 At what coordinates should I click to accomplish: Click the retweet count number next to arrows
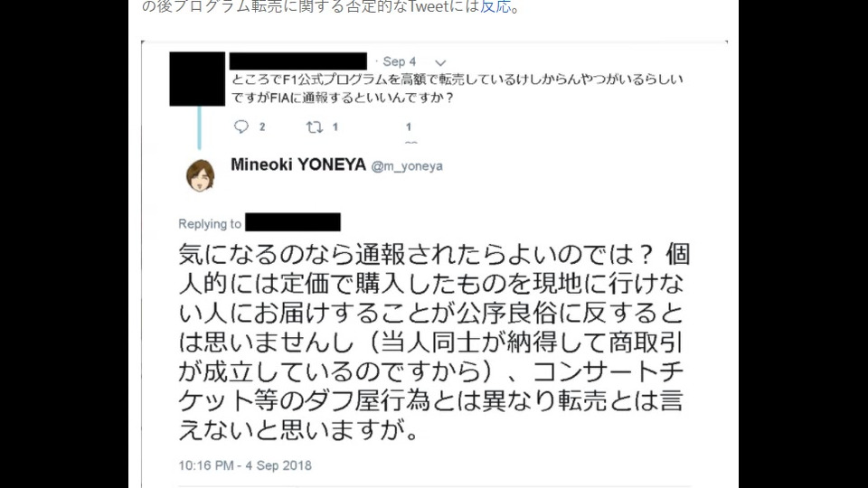pos(335,127)
